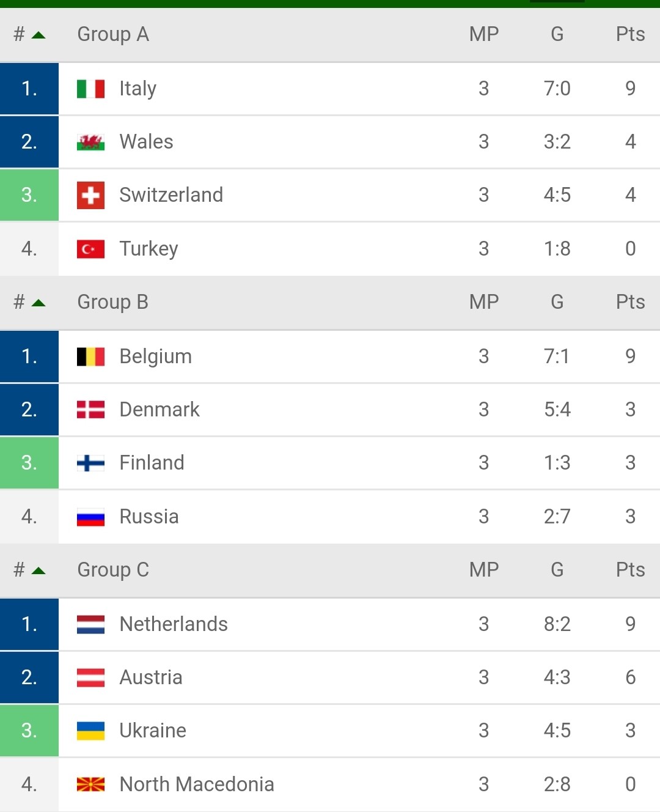Toggle the Group B rank sort arrow
This screenshot has width=660, height=812.
[38, 303]
